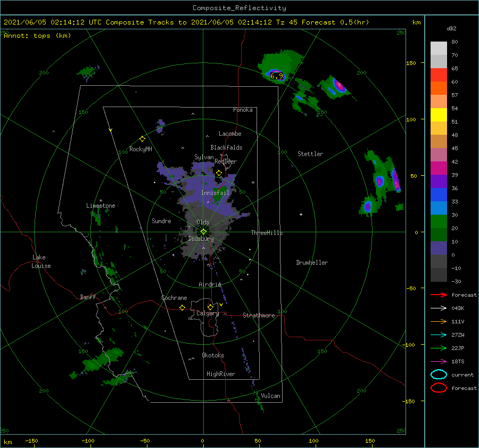Click the asterisk marker above Limestone
Image resolution: width=479 pixels, height=448 pixels.
coord(101,201)
